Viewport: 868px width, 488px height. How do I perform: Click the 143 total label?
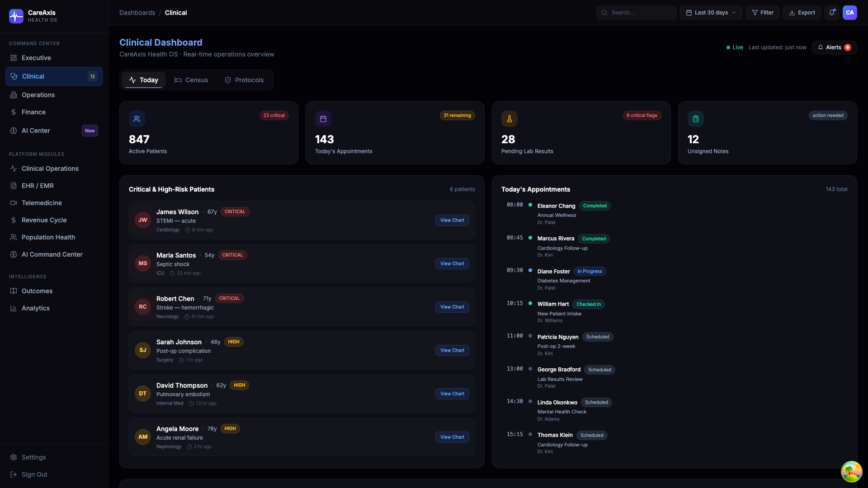[x=836, y=189]
